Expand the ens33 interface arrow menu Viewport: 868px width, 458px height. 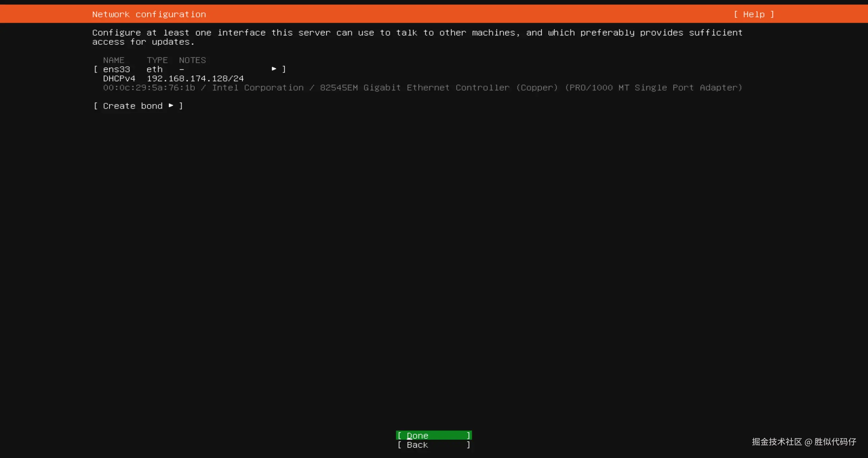click(274, 69)
